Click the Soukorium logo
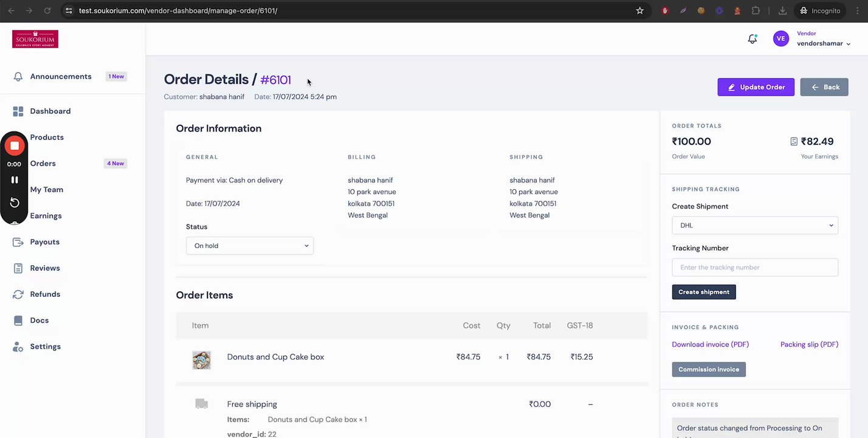Screen dimensions: 868x438 tap(35, 39)
